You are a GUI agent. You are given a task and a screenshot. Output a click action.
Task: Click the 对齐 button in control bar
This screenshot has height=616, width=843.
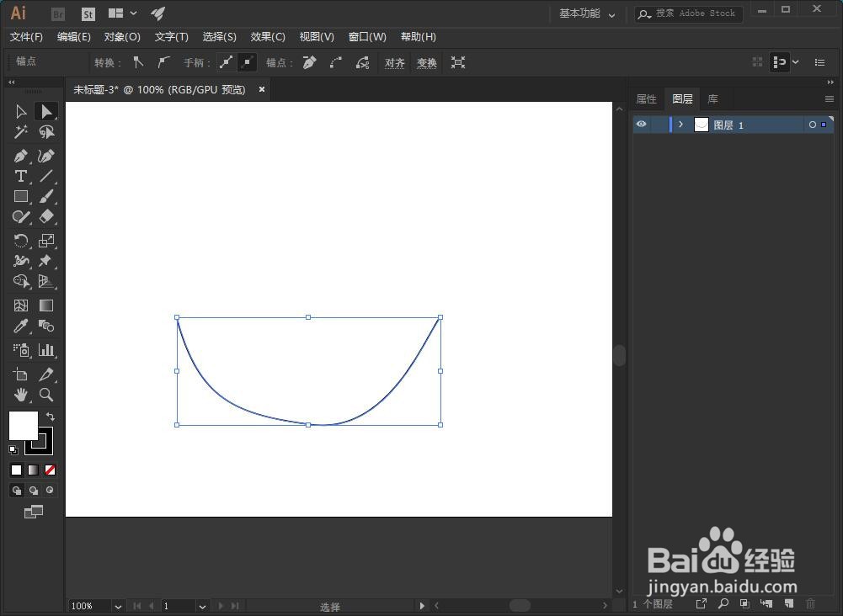(x=395, y=63)
